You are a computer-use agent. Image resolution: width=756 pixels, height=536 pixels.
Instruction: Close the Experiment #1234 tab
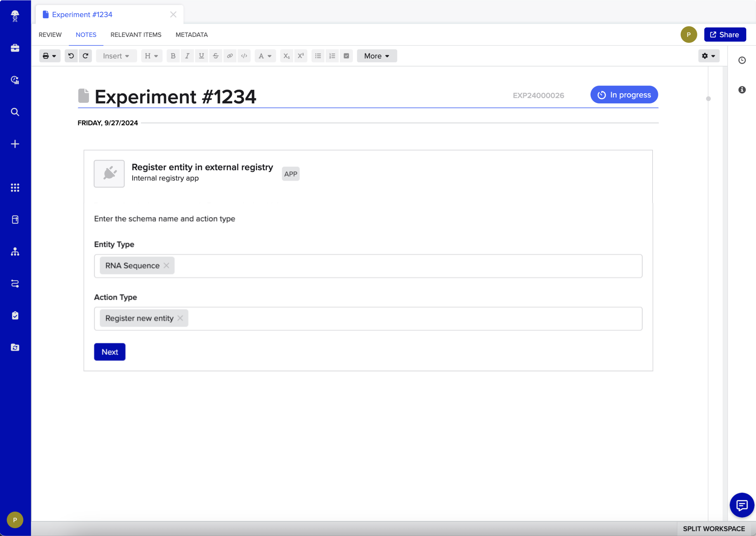tap(173, 15)
